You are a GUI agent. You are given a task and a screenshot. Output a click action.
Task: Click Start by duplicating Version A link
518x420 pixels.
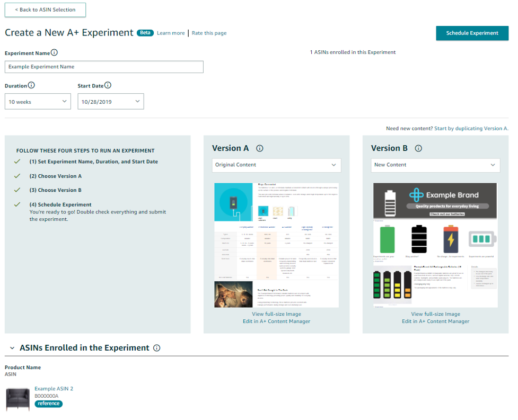[471, 128]
